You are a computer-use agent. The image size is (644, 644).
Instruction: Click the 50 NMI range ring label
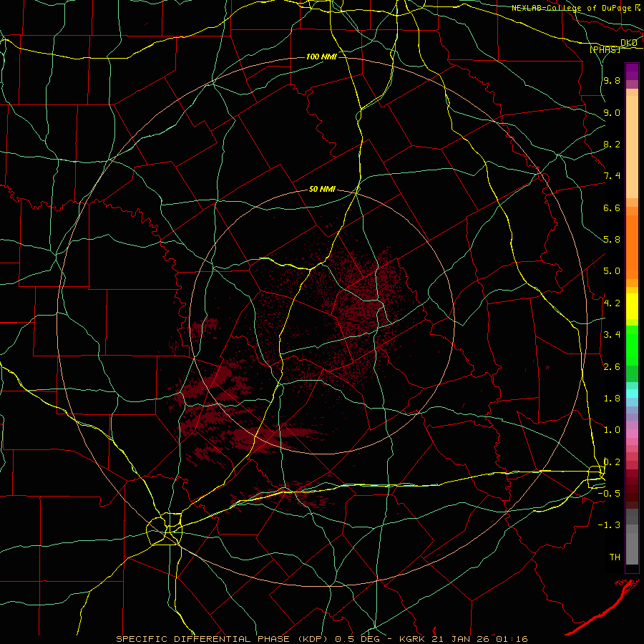click(x=322, y=190)
